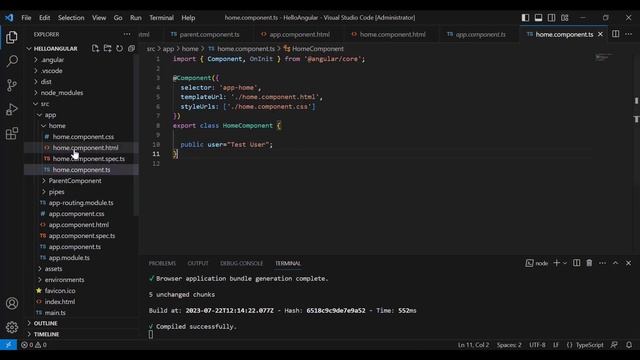Switch to the DEBUG CONSOLE panel tab
This screenshot has height=360, width=640.
[241, 263]
